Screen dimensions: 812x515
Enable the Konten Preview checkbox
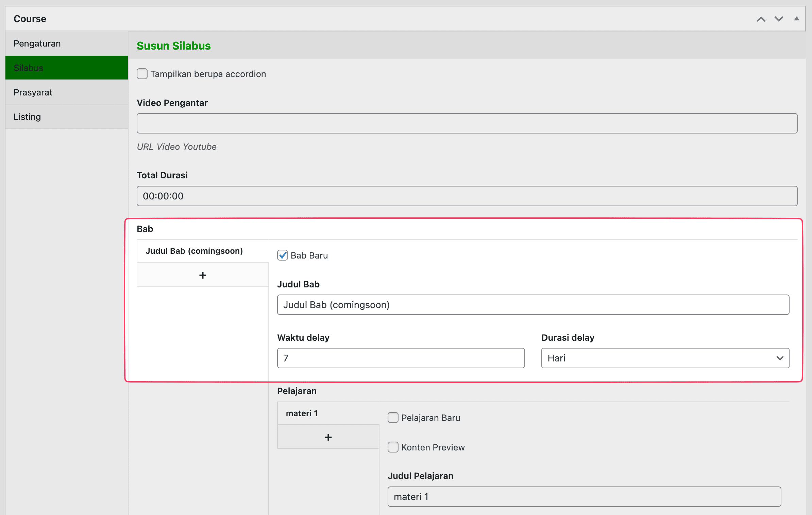coord(393,447)
